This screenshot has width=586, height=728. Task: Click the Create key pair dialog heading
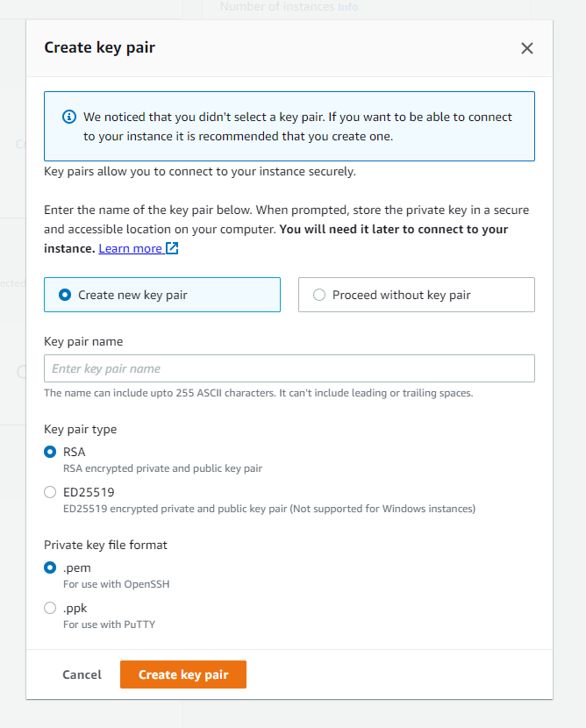[99, 47]
